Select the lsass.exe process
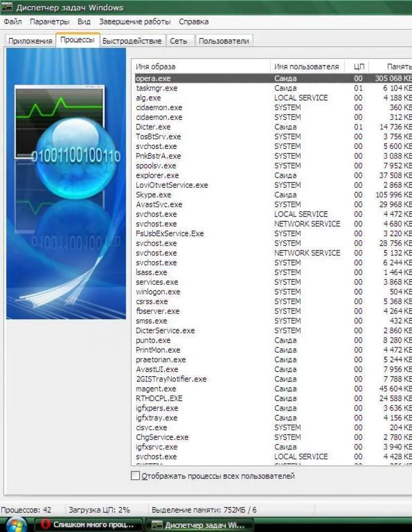The height and width of the screenshot is (532, 412). click(x=273, y=272)
